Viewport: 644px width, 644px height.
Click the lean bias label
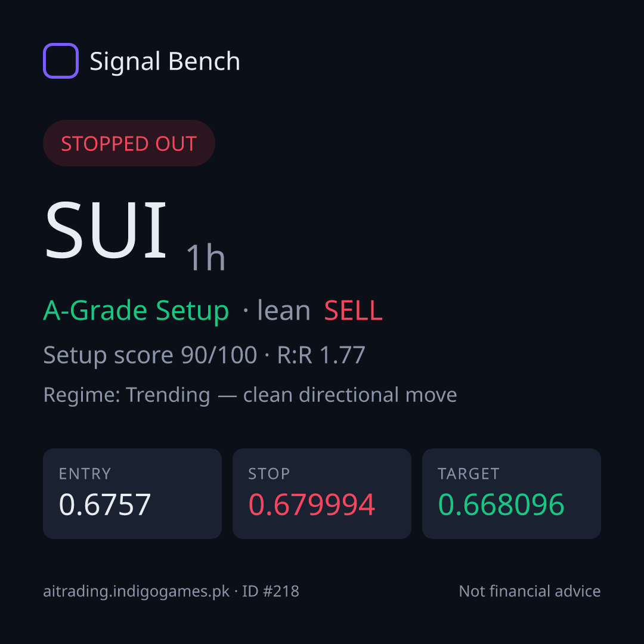point(283,311)
